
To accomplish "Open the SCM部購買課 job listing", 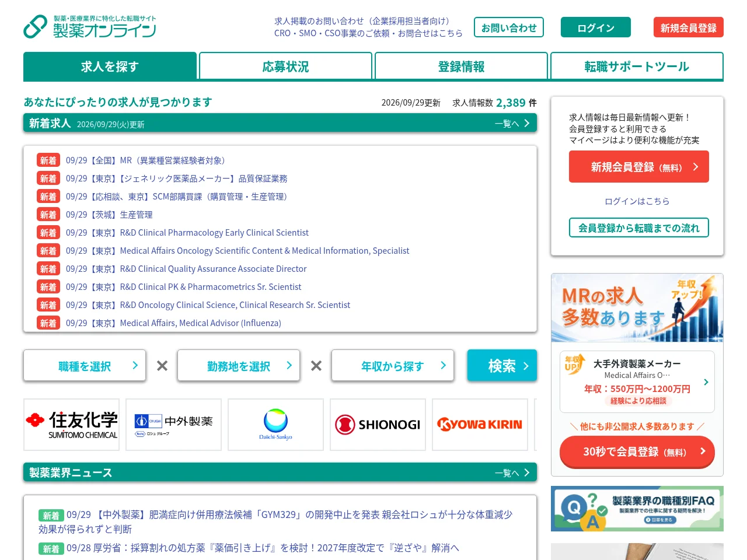I will (x=177, y=197).
